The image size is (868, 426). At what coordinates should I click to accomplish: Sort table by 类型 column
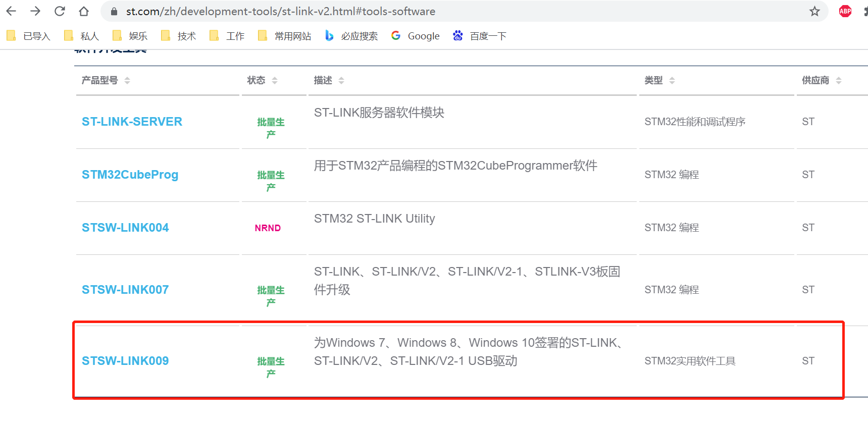click(x=659, y=80)
